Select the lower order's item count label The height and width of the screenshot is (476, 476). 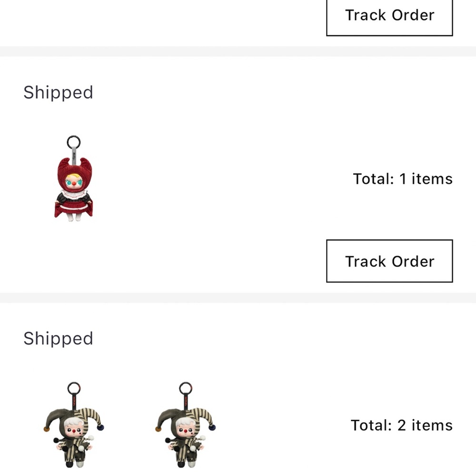point(401,425)
